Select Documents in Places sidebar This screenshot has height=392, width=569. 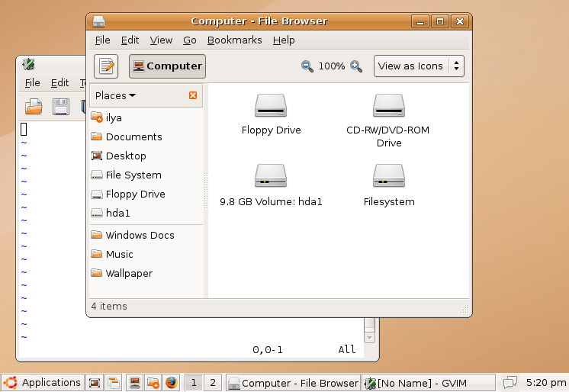coord(146,137)
